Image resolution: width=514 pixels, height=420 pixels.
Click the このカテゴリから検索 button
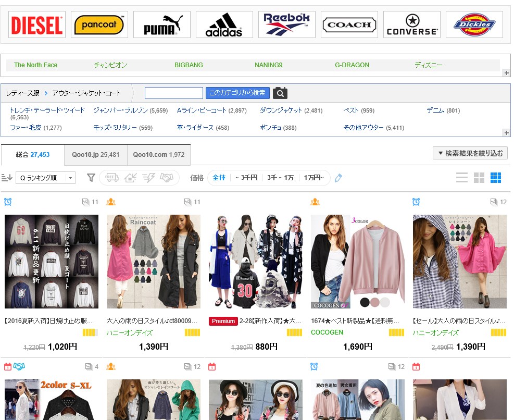point(237,93)
